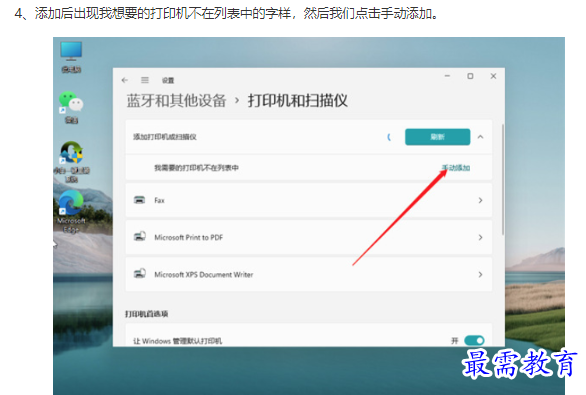Open the Microsoft Print to PDF row chevron
586x395 pixels.
coord(481,237)
